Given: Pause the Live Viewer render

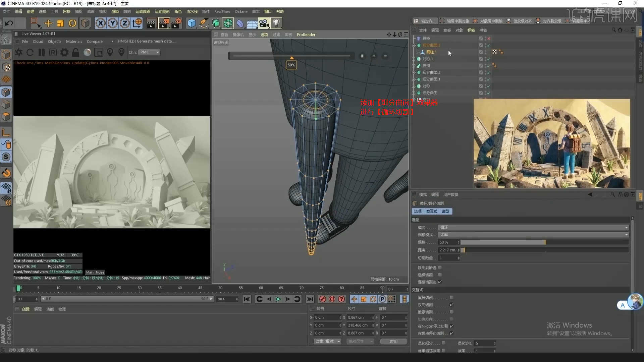Looking at the screenshot, I should (42, 52).
